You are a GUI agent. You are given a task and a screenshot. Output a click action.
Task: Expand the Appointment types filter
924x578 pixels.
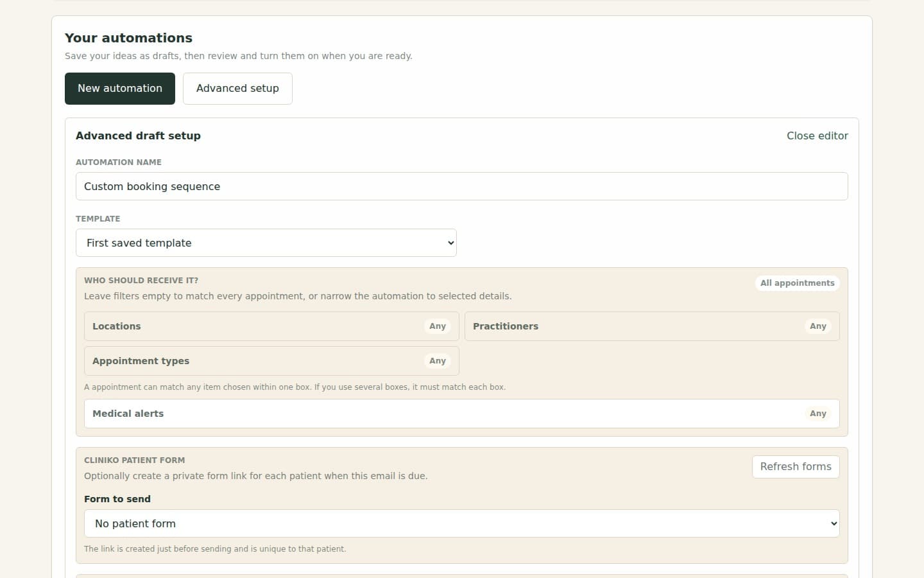point(271,361)
